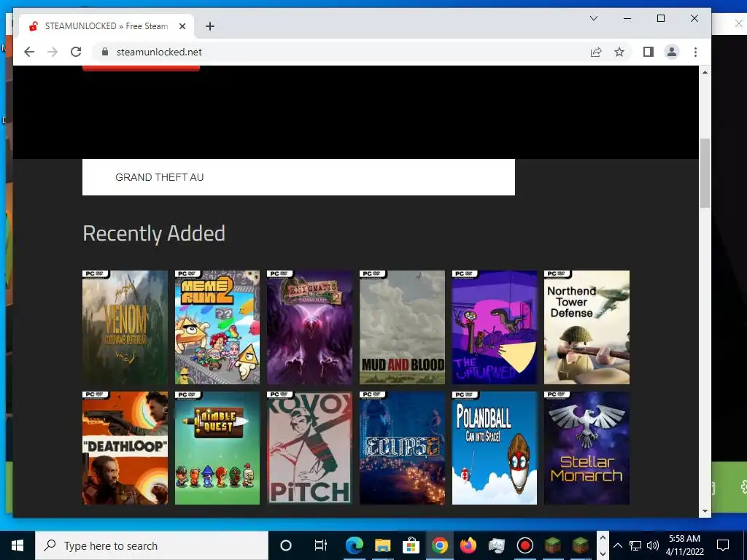Open Northend Tower Defense cover

[x=587, y=327]
